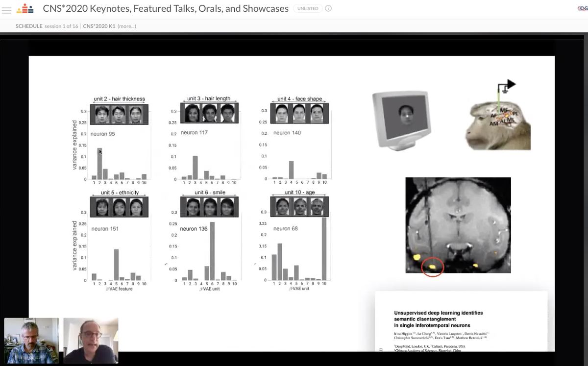Expand the (more...) session details
This screenshot has width=588, height=366.
pos(127,26)
